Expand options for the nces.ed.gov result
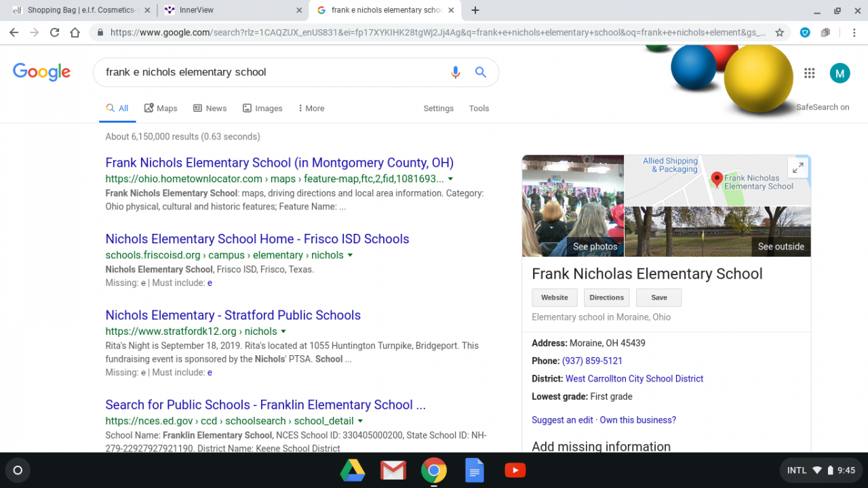The image size is (868, 488). coord(361,421)
